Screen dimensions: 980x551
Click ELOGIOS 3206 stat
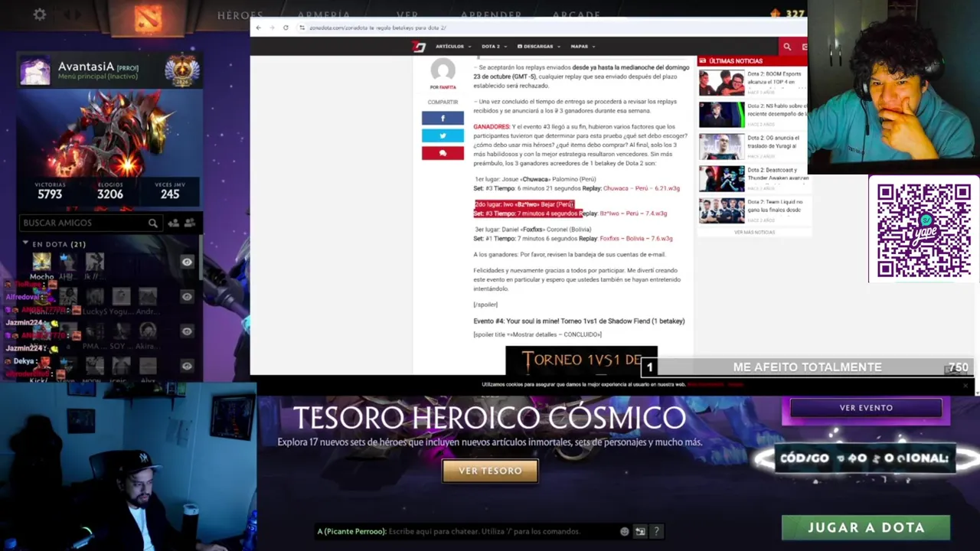click(x=109, y=191)
